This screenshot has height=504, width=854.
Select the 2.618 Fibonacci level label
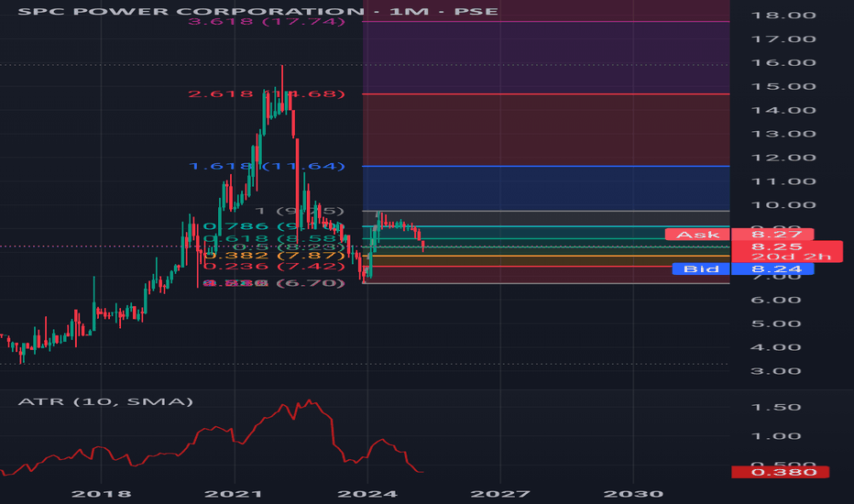point(267,93)
